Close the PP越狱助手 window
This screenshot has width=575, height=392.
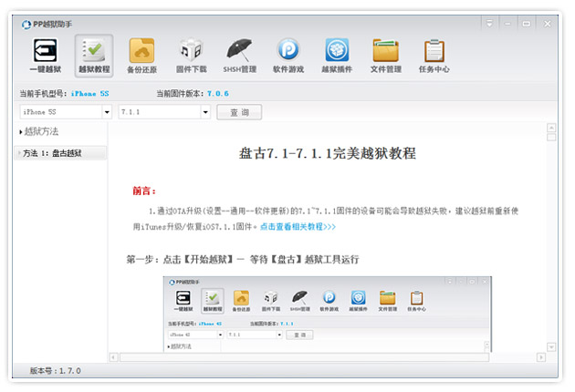tap(547, 24)
